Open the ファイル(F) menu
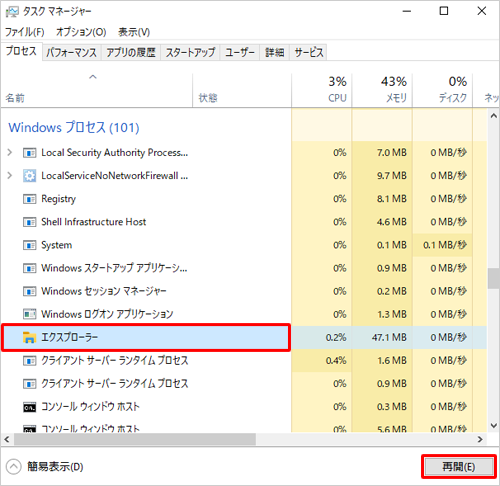Screen dimensions: 500x486 click(x=25, y=32)
